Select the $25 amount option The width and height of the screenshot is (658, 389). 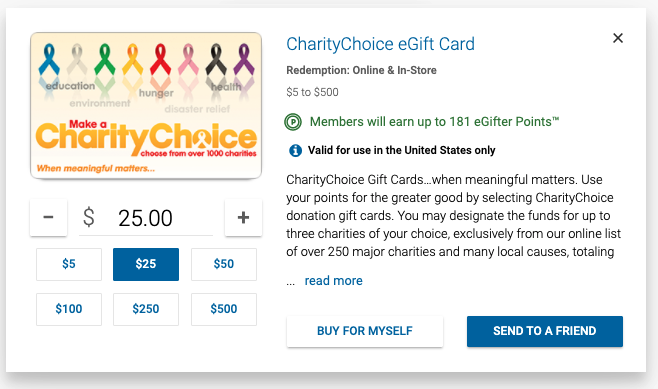(x=146, y=264)
